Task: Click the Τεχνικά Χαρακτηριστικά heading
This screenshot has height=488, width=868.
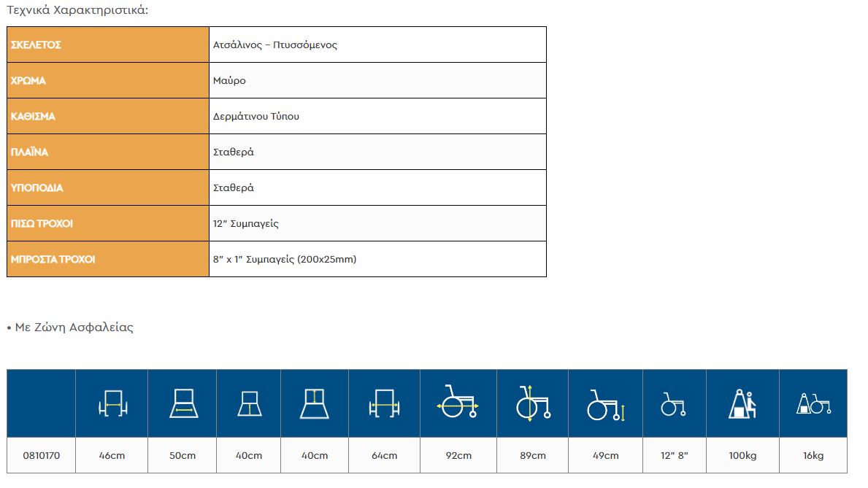Action: (77, 10)
